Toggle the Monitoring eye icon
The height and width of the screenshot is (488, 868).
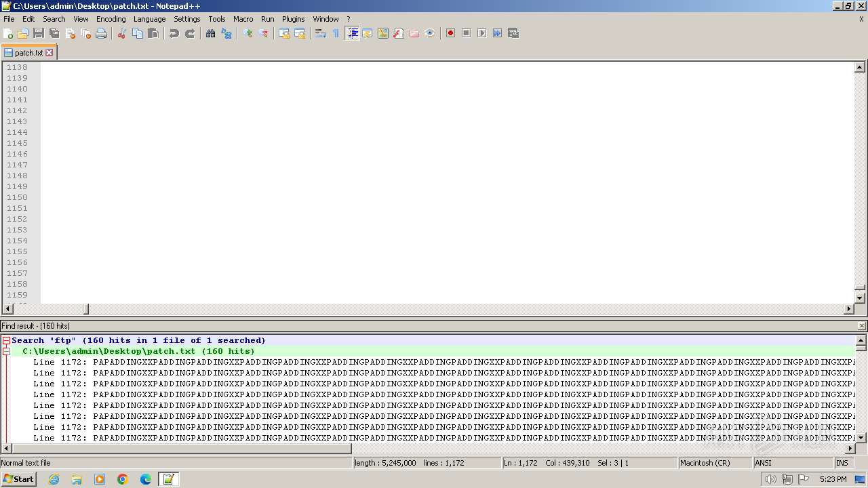[x=430, y=33]
